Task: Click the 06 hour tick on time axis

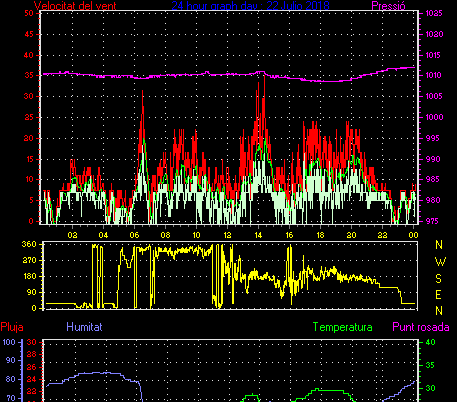Action: [134, 235]
